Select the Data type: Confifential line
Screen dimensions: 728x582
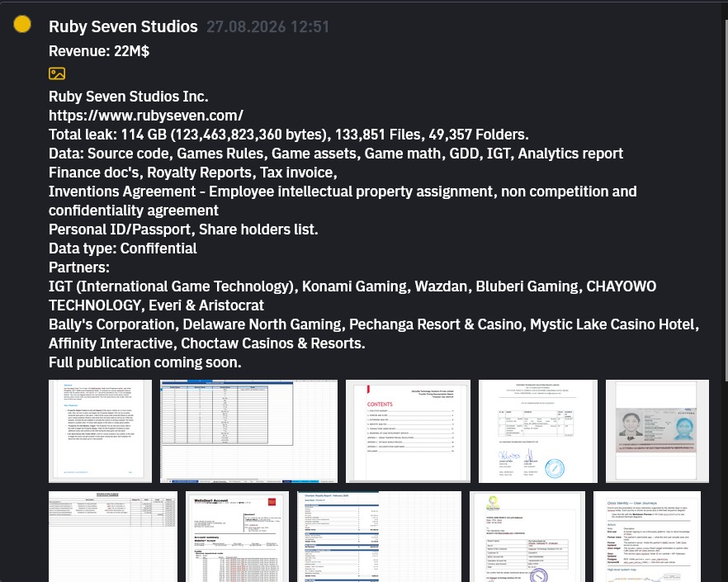click(122, 248)
